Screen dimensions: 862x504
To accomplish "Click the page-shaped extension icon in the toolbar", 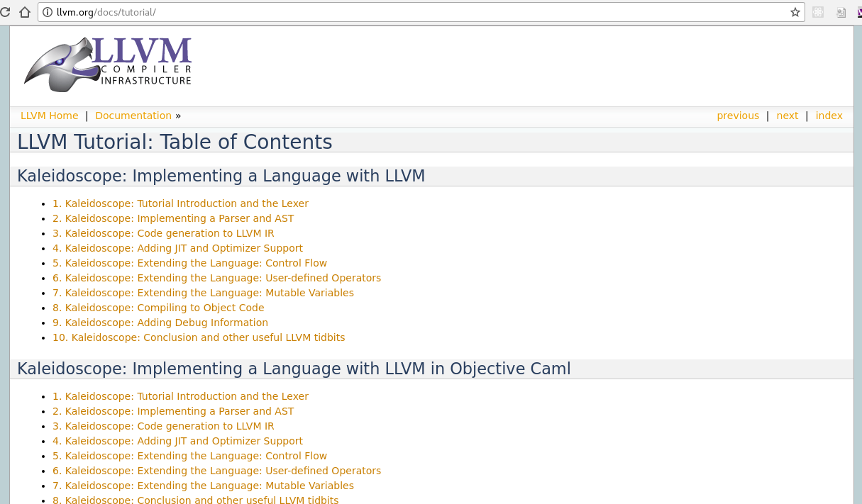I will tap(841, 12).
